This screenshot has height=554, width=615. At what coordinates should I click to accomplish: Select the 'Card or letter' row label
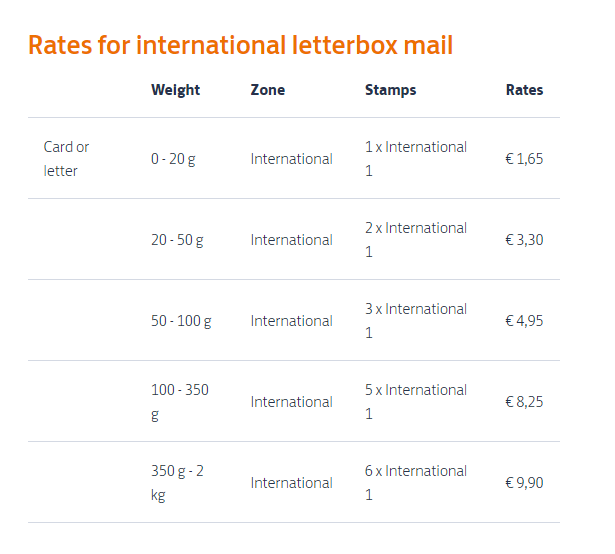[x=66, y=159]
